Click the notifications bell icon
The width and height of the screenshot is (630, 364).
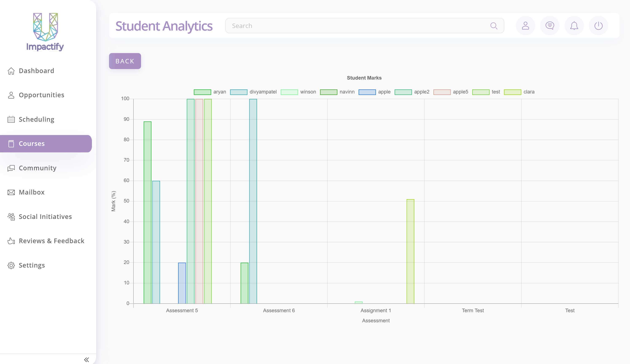[x=574, y=26]
